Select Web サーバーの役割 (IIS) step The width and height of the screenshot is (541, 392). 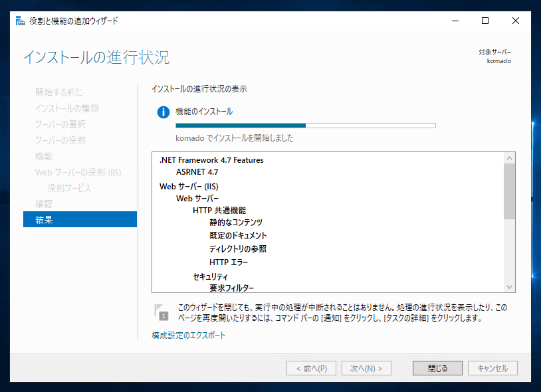tap(78, 172)
